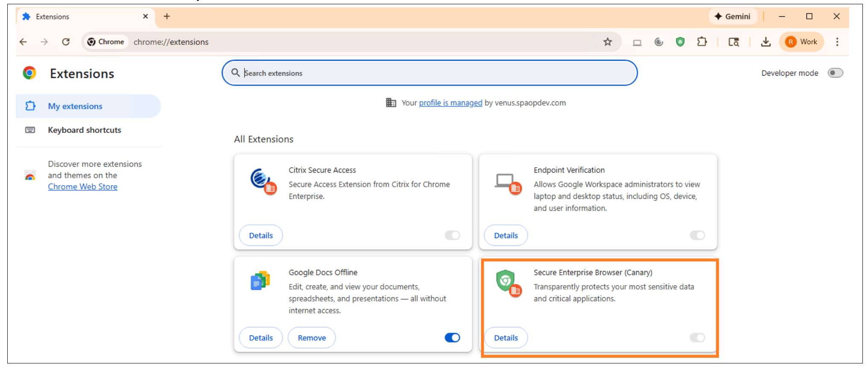Remove the Google Docs Offline extension
Viewport: 868px width, 369px height.
coord(312,338)
